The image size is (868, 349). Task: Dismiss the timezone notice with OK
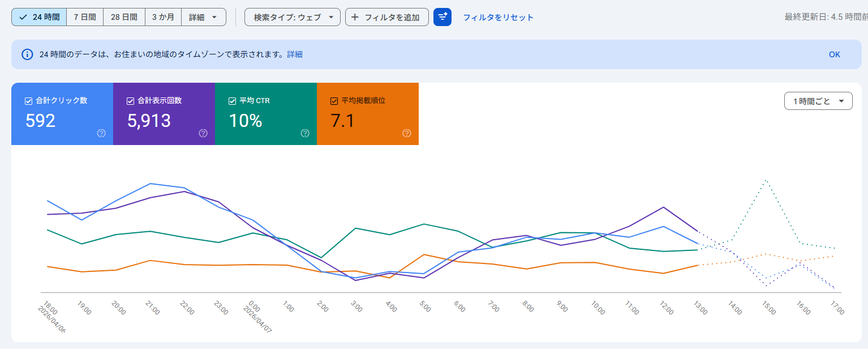(834, 54)
